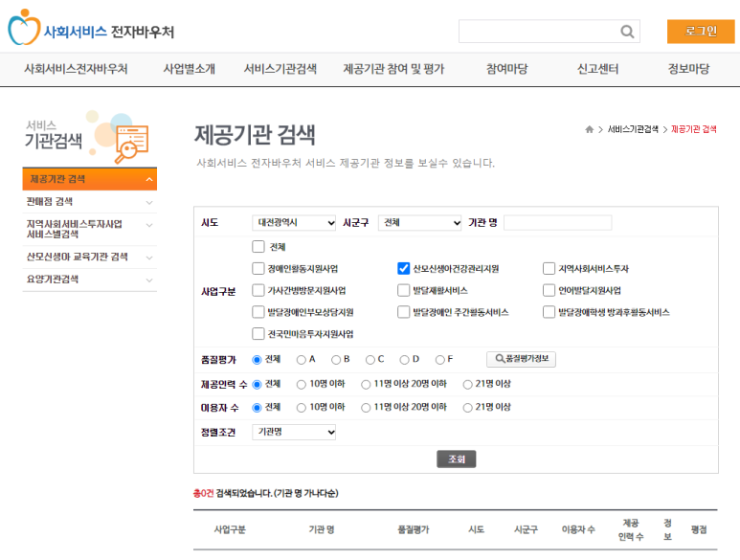Check the 전체 checkbox under 사업구분

[x=258, y=247]
